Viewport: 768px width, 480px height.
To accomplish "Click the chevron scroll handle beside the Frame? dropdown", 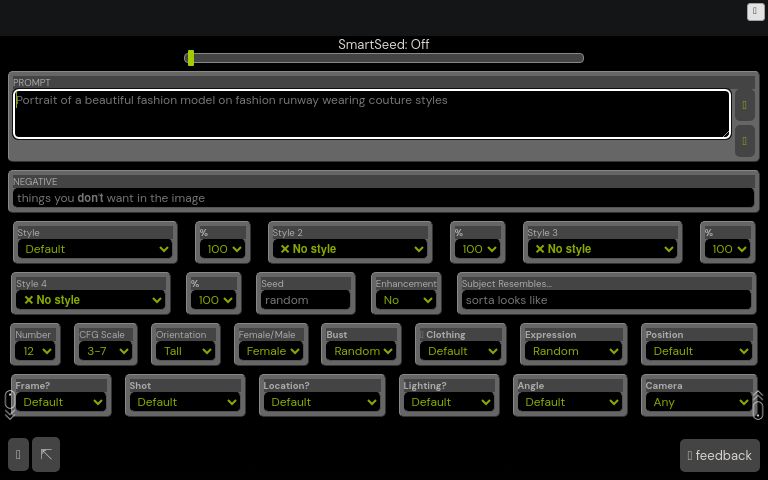I will coord(10,403).
